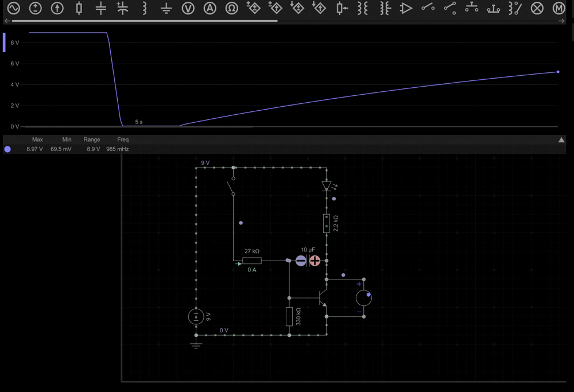
Task: Pick the inductor component
Action: (145, 8)
